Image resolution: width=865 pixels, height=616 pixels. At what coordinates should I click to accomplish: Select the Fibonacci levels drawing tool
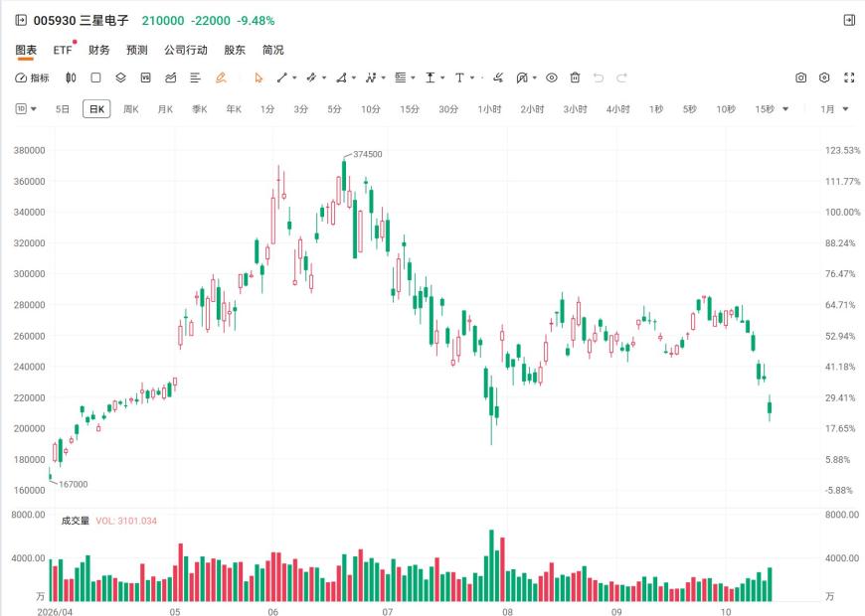pyautogui.click(x=401, y=77)
